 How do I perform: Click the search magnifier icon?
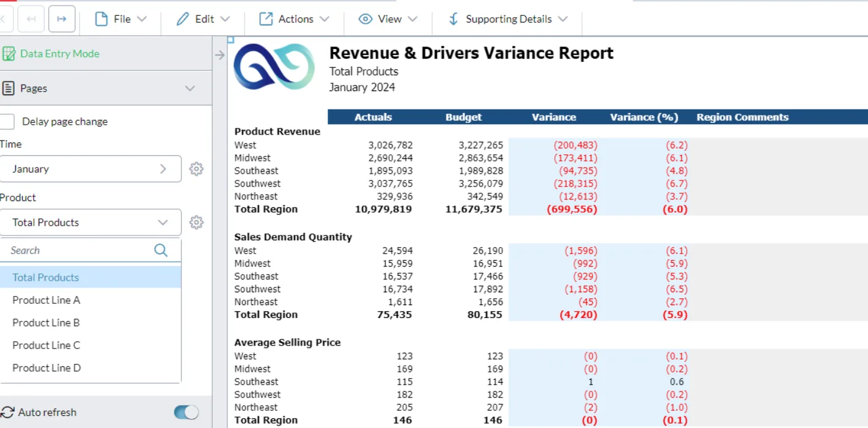161,250
